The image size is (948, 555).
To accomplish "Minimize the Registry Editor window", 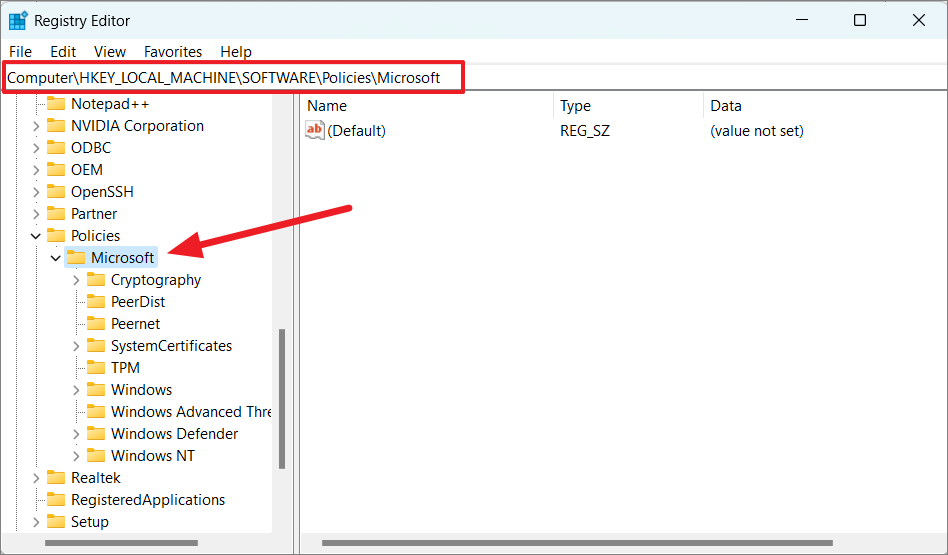I will point(802,20).
